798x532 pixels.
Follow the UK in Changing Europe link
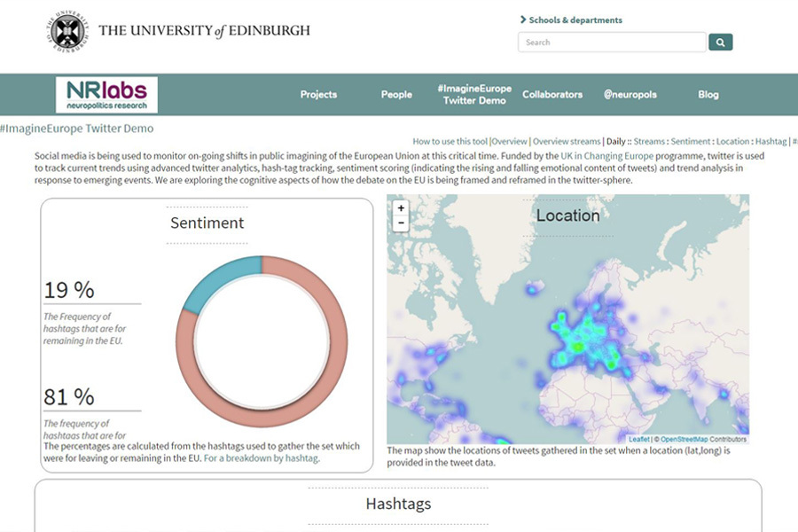(606, 155)
